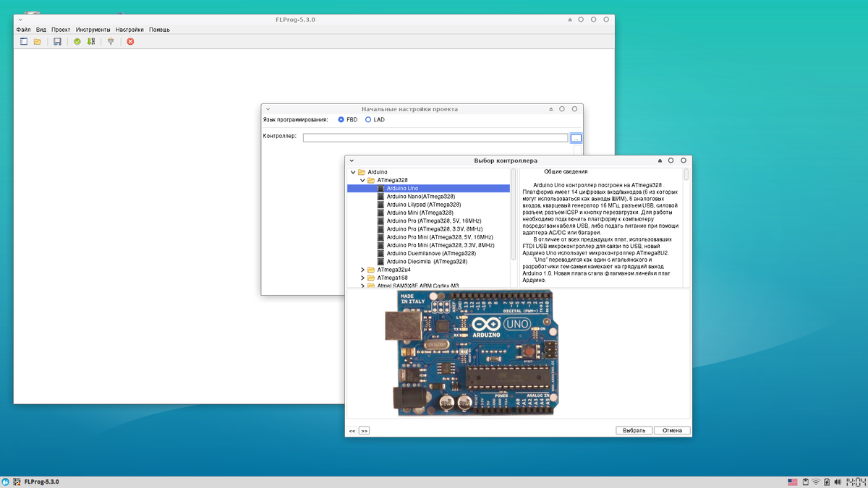868x488 pixels.
Task: Open the Инструменты menu
Action: tap(93, 30)
